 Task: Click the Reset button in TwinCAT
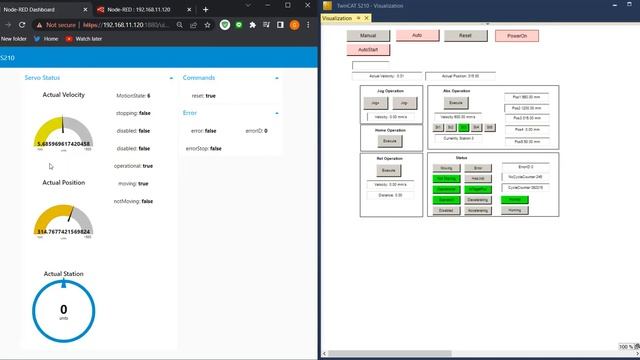pyautogui.click(x=465, y=36)
